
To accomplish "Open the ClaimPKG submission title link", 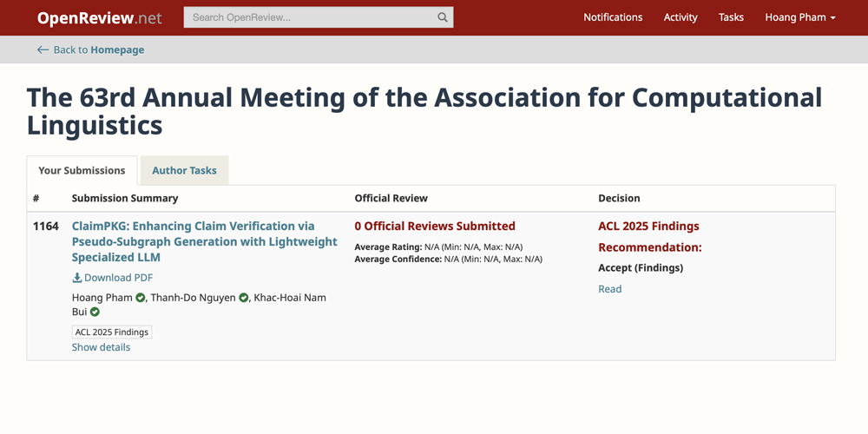I will pyautogui.click(x=205, y=242).
